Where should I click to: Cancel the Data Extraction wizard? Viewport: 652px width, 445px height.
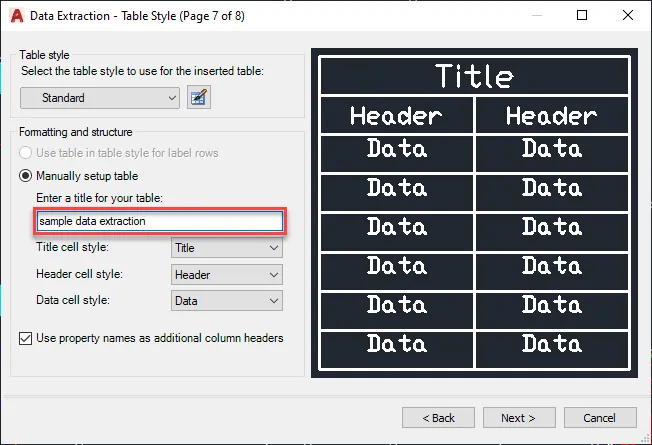[600, 418]
